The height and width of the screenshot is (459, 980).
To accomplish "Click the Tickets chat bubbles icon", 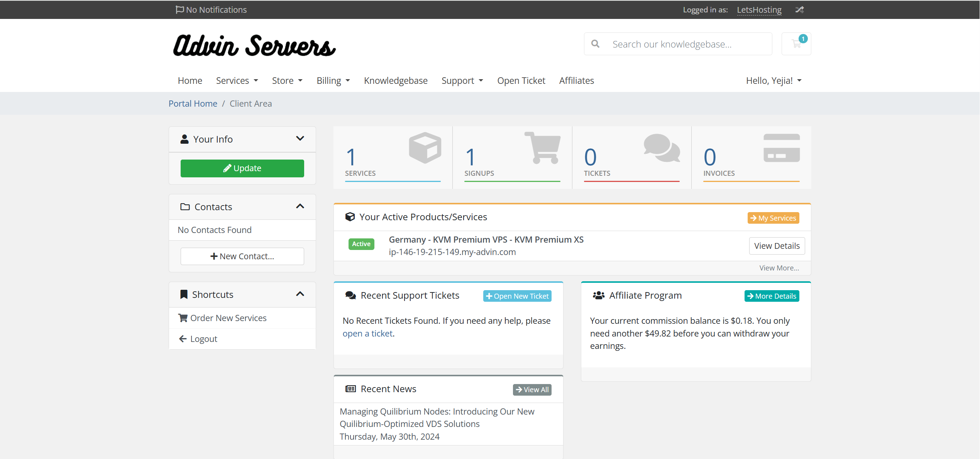I will point(662,148).
